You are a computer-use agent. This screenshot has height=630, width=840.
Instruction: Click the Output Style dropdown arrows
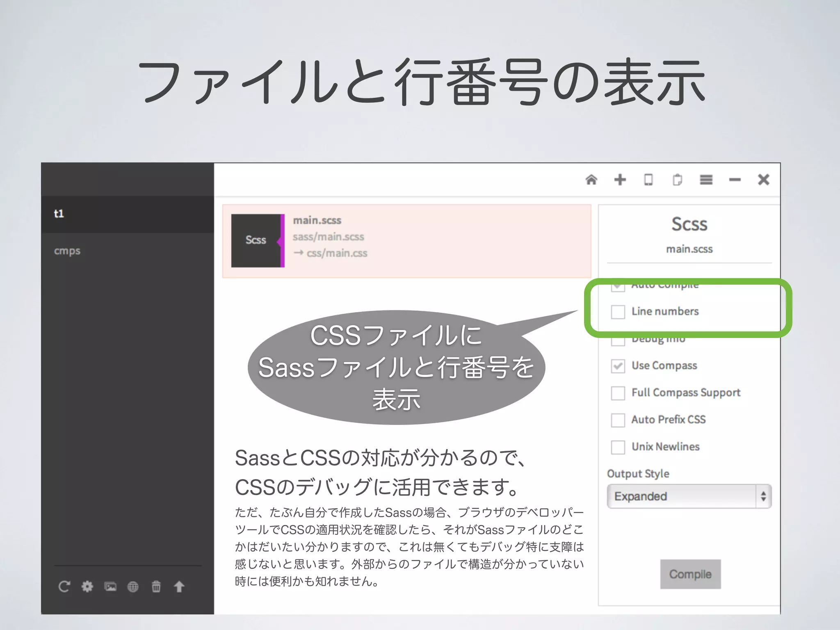763,496
